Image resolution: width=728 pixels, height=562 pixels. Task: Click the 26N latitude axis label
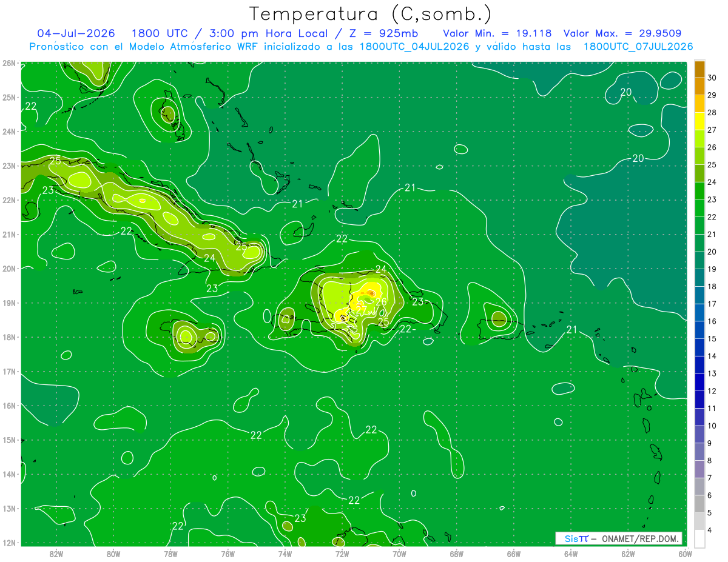tap(9, 63)
